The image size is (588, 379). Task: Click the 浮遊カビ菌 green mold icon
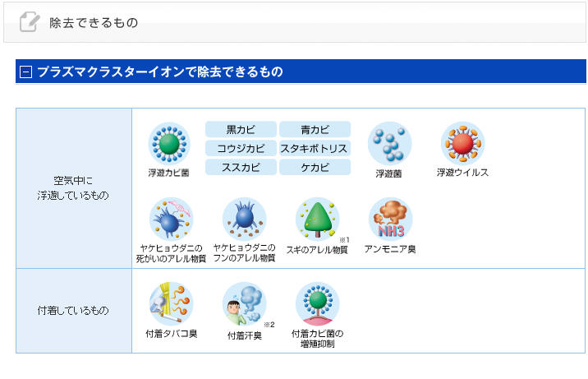169,144
